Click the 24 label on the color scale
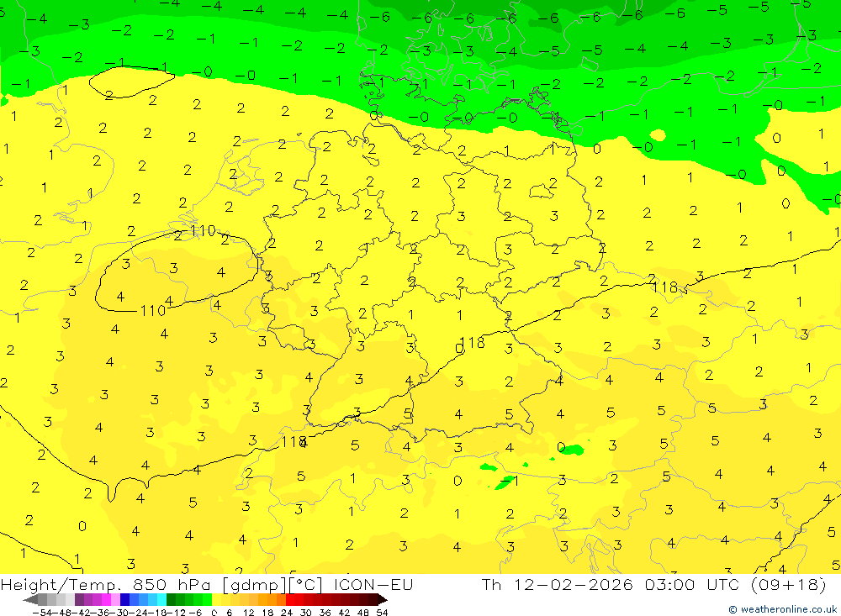The image size is (841, 616). [x=287, y=613]
